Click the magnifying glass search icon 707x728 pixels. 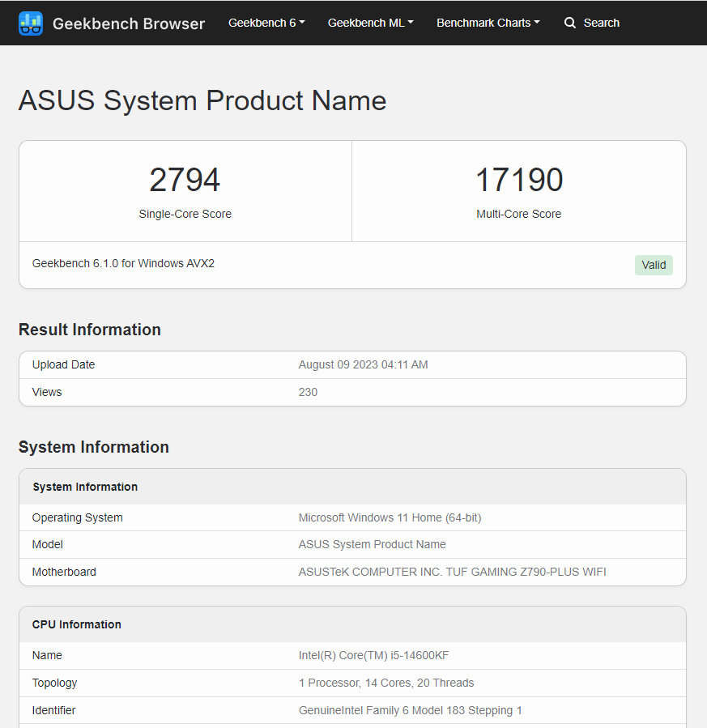[570, 23]
